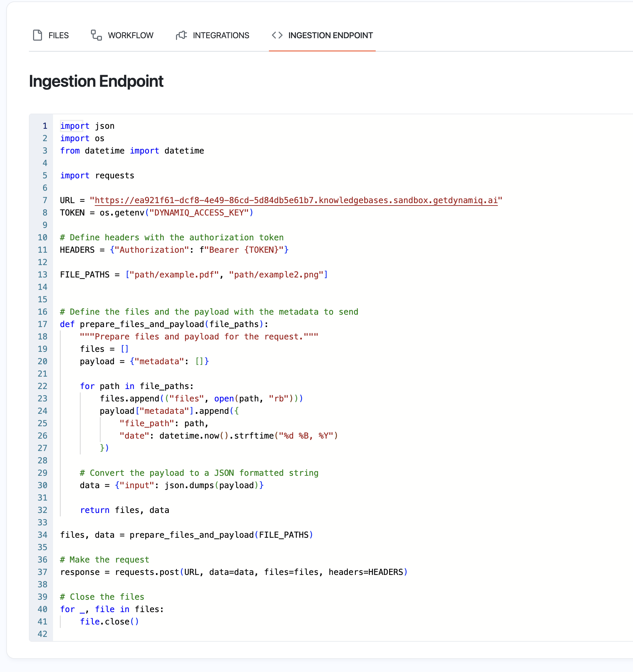The height and width of the screenshot is (672, 633).
Task: Click the "# Close the files" comment
Action: [102, 597]
